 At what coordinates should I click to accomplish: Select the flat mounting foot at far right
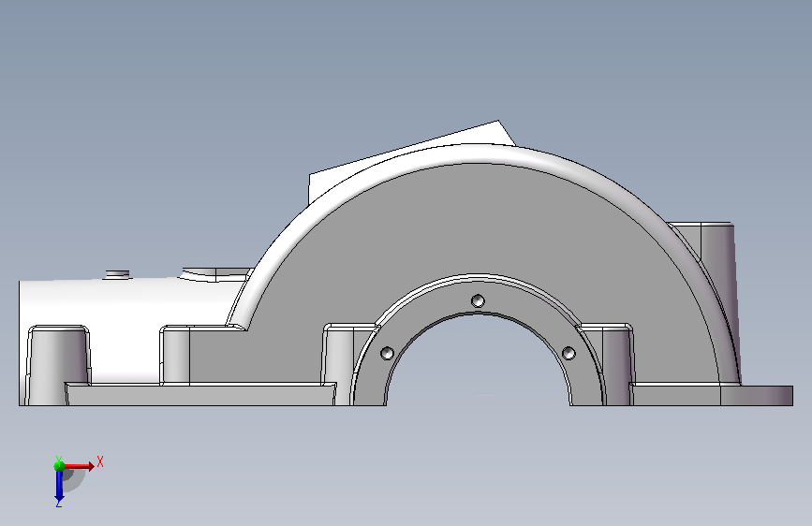[756, 396]
